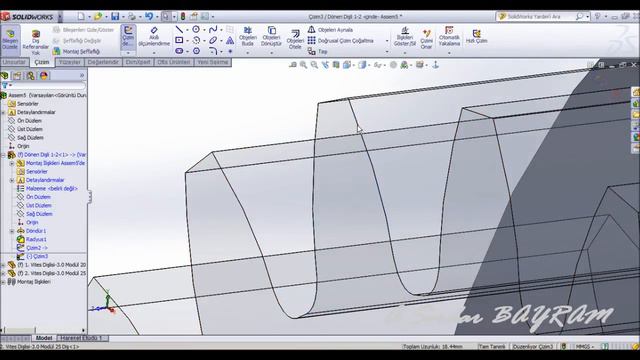This screenshot has height=360, width=640.
Task: Click Doğrusal Çizim Çoğaltma linear pattern
Action: pos(340,40)
